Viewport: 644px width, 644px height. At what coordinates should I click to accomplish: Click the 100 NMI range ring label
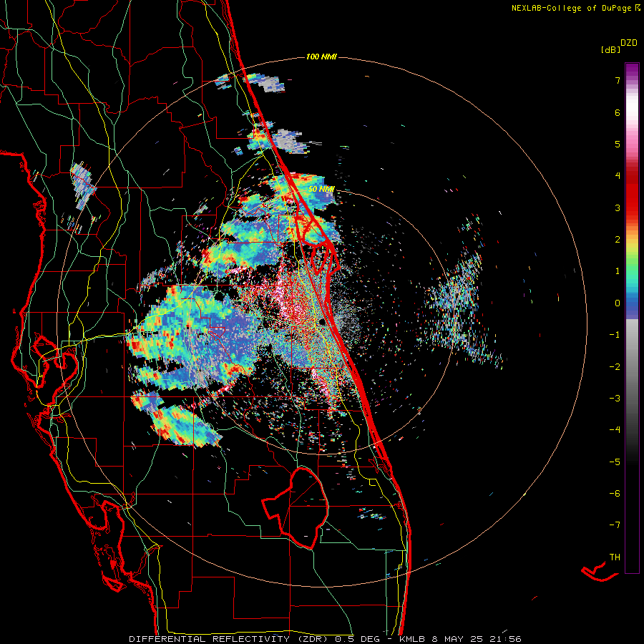click(321, 57)
